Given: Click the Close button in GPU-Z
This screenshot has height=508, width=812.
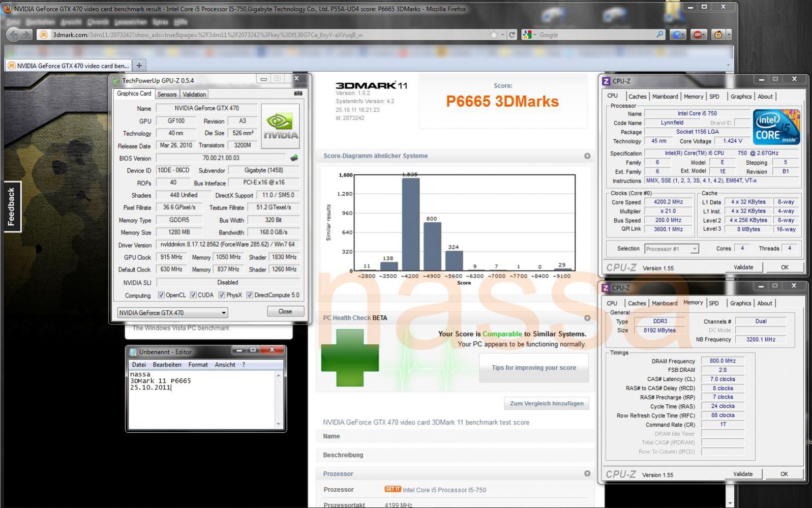Looking at the screenshot, I should (285, 311).
